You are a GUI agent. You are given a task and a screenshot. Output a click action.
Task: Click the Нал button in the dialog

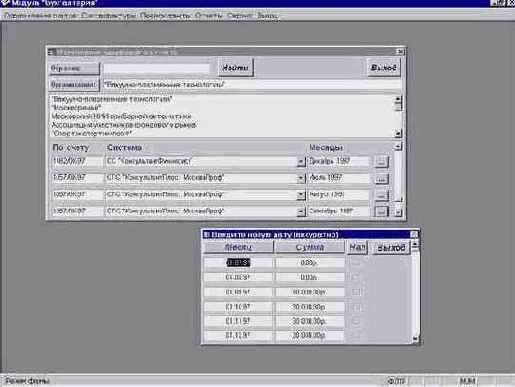357,248
